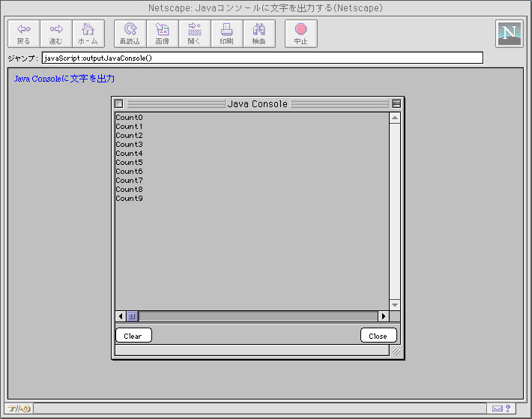Click the Back (戻る) toolbar button
The height and width of the screenshot is (419, 532).
tap(24, 34)
